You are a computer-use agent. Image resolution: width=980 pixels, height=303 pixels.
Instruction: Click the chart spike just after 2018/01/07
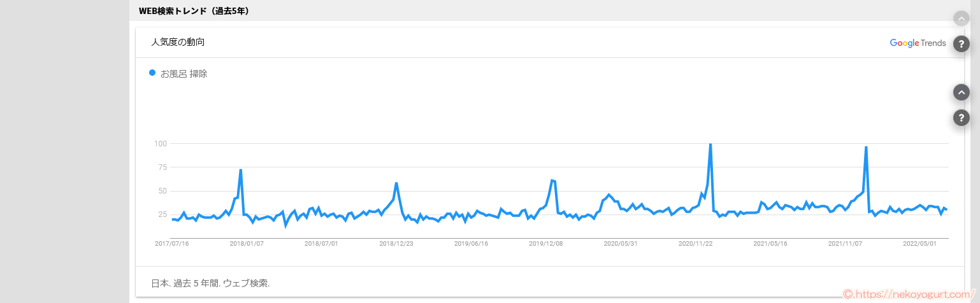pos(240,171)
